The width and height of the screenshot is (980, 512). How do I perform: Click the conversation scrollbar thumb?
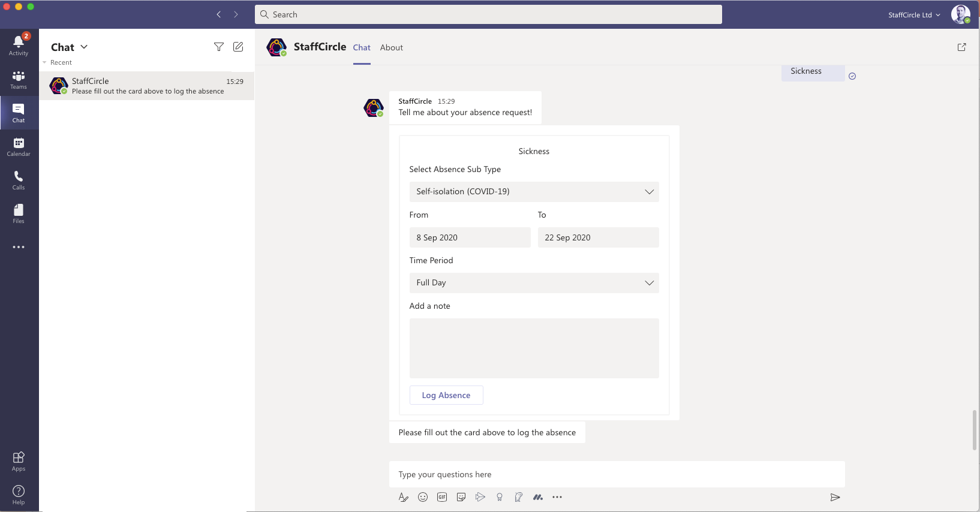point(975,430)
